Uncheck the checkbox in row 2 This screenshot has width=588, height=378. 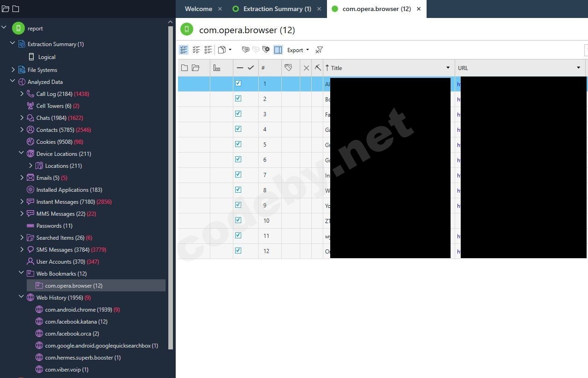point(238,99)
